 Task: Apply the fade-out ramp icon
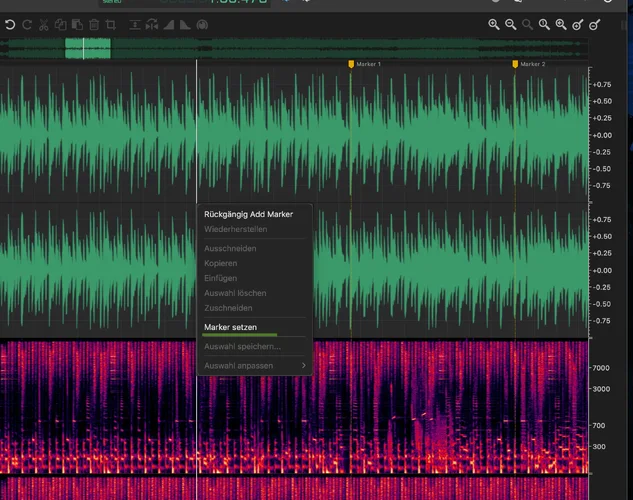point(184,24)
